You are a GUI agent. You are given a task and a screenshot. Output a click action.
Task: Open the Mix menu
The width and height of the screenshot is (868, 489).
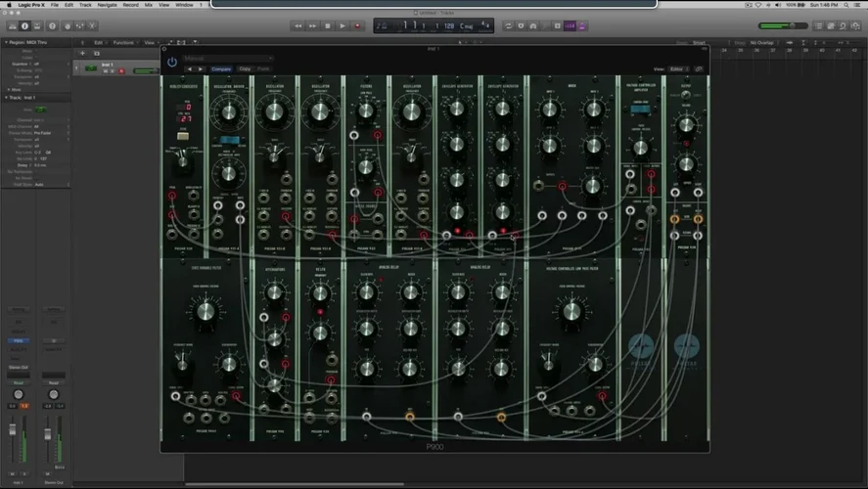(149, 5)
